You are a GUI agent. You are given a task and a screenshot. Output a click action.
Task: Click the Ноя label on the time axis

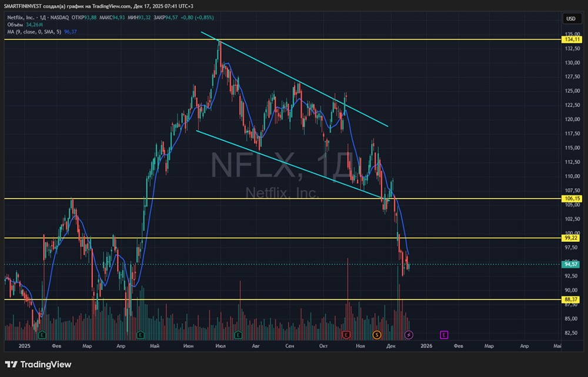click(x=360, y=346)
